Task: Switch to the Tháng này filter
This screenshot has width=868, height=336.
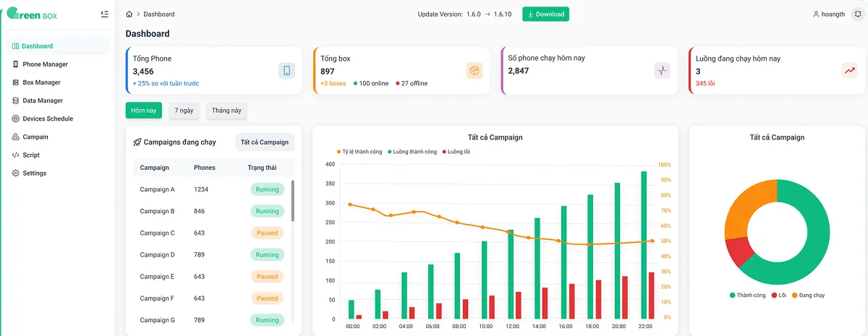Action: coord(226,111)
